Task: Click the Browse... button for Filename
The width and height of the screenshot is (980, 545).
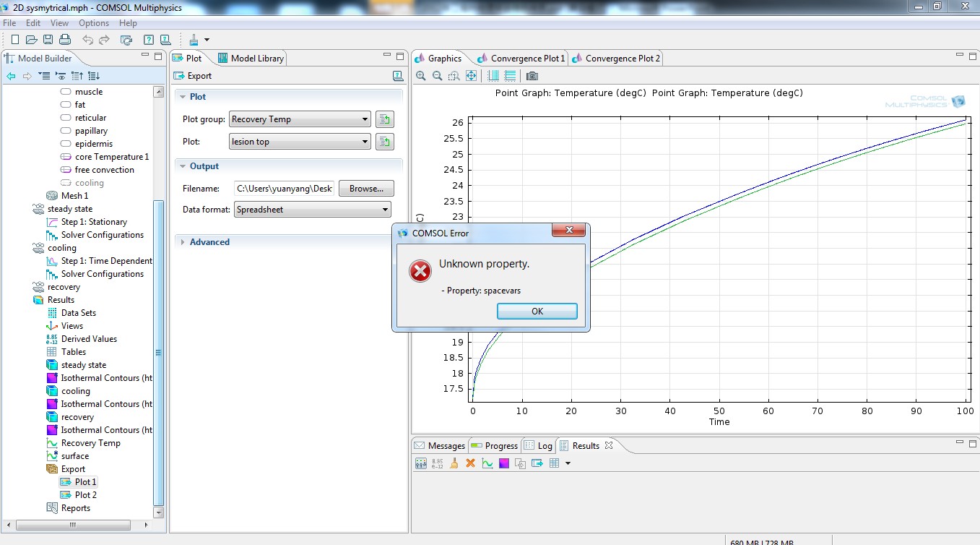Action: point(366,189)
